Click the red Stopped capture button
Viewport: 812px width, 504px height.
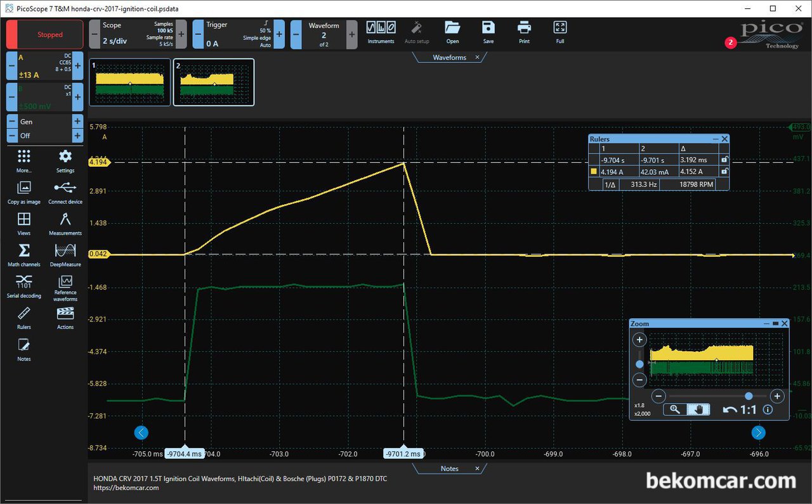(x=44, y=34)
